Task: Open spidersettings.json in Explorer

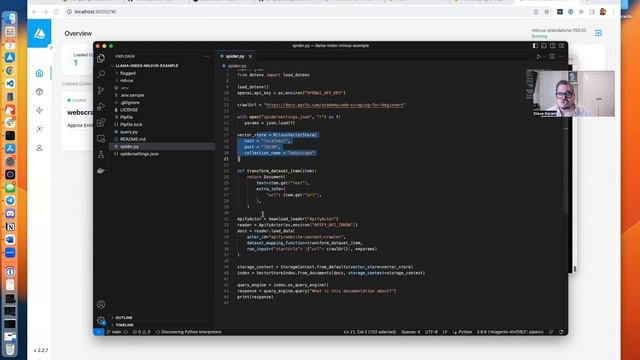Action: (x=139, y=154)
